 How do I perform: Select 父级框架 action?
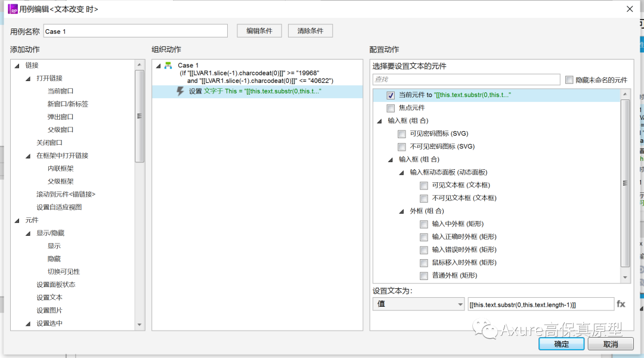(x=60, y=181)
